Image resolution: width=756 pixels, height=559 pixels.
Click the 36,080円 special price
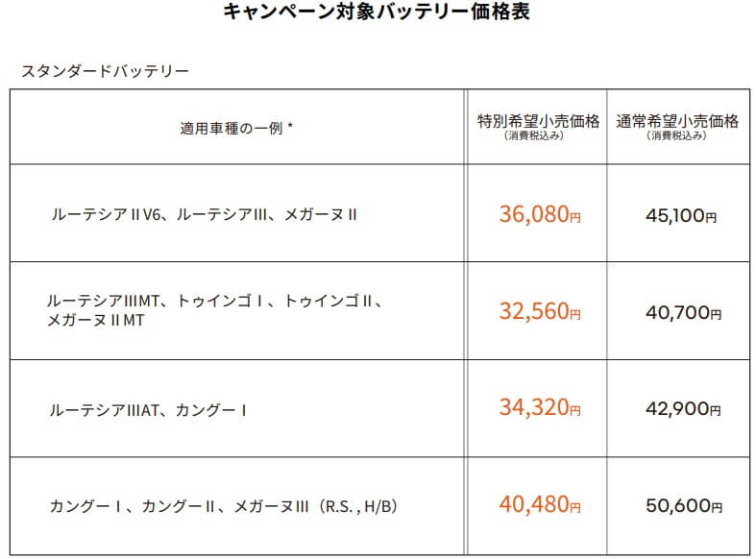point(540,214)
